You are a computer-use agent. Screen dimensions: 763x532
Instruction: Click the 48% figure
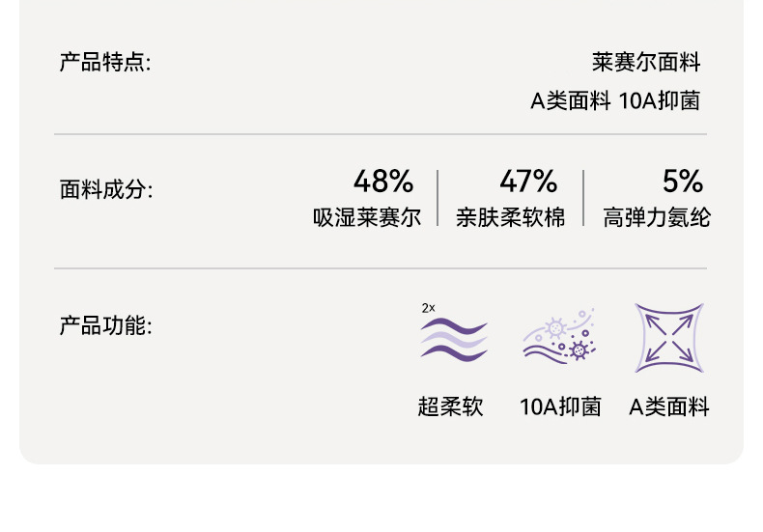click(382, 181)
